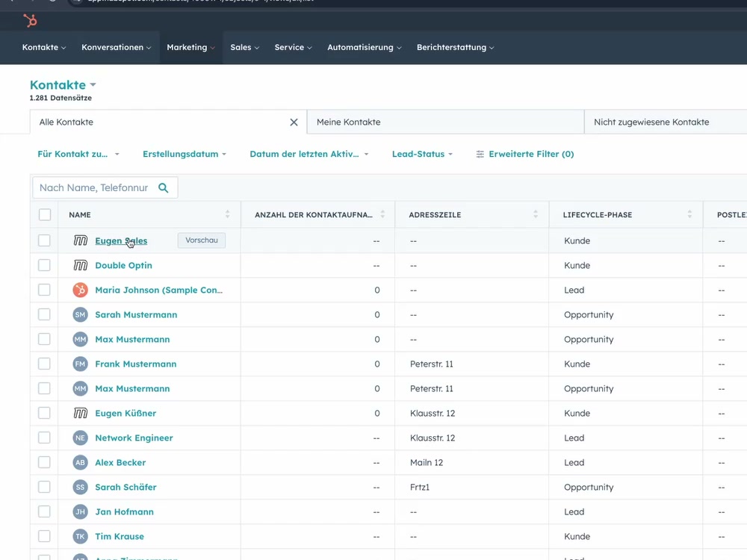The width and height of the screenshot is (747, 560).
Task: Check the checkbox next to Tim Krause
Action: click(44, 536)
